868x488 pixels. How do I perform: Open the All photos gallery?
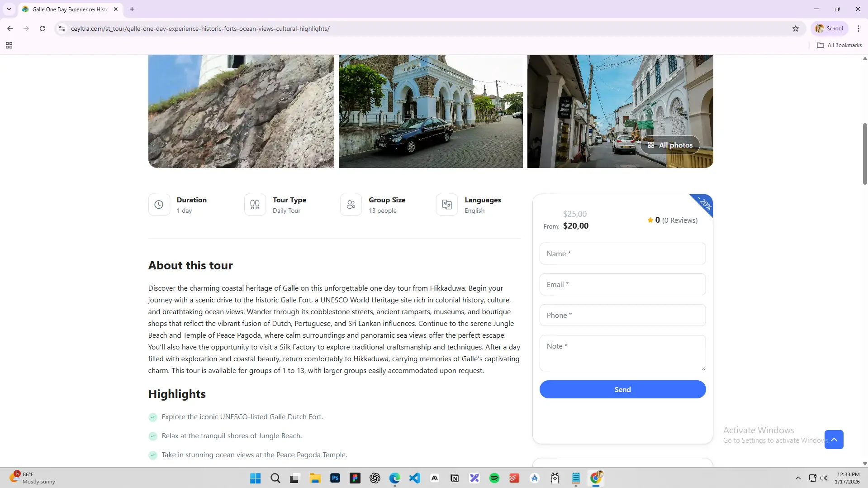670,145
